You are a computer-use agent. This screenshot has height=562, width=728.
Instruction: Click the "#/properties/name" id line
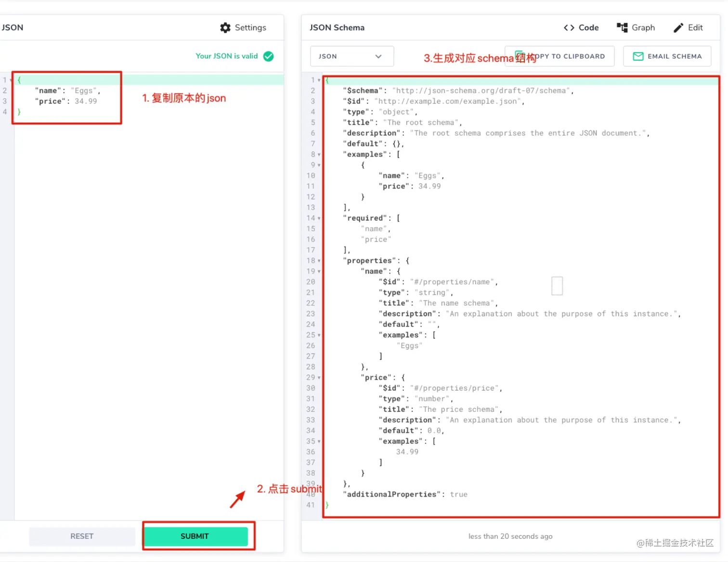tap(438, 282)
